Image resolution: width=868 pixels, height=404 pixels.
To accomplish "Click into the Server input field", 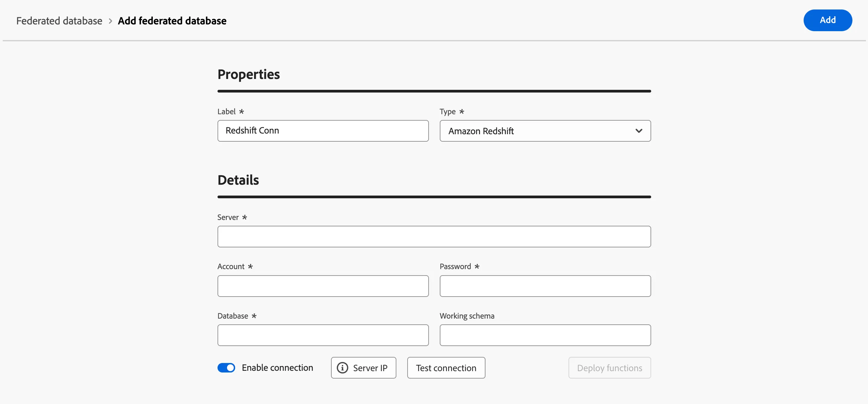I will 434,237.
